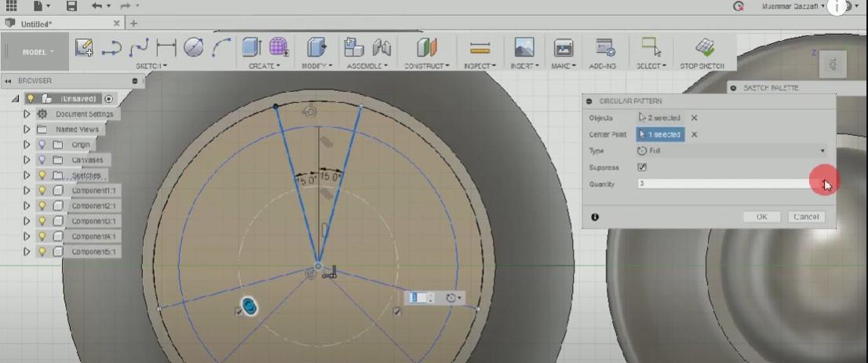Toggle visibility bulb of Canvases

point(41,159)
